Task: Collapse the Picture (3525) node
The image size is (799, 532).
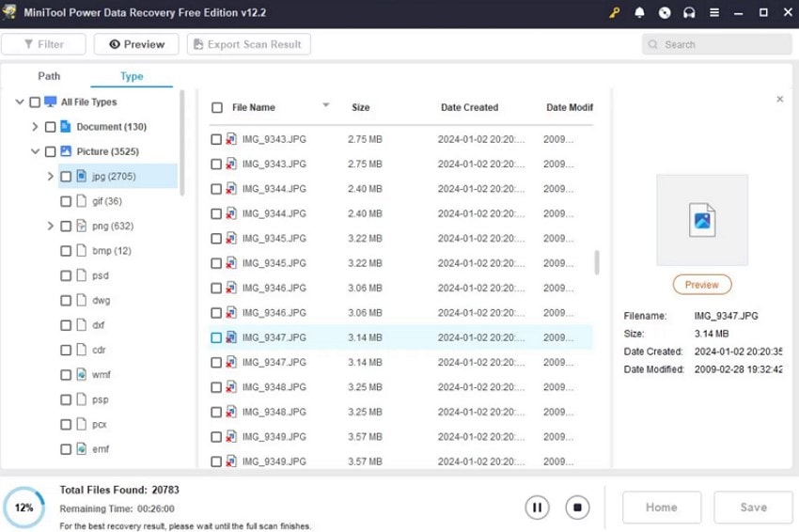Action: 35,151
